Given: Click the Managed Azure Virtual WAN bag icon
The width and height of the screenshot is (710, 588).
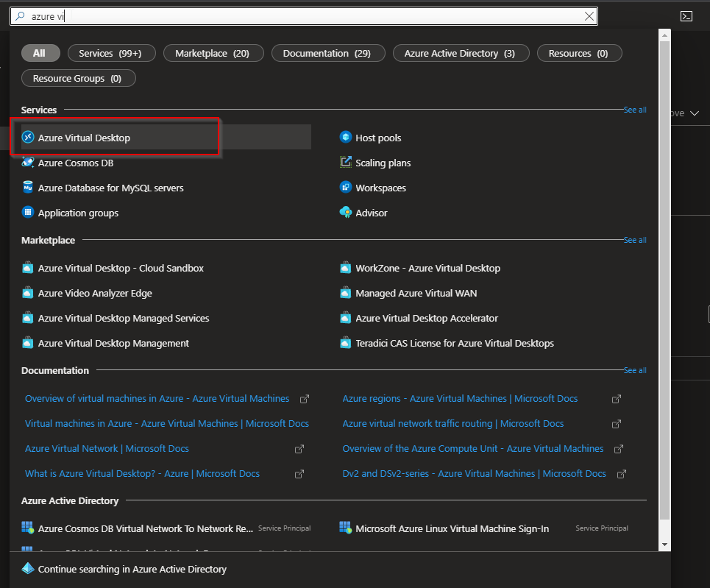Looking at the screenshot, I should coord(346,293).
